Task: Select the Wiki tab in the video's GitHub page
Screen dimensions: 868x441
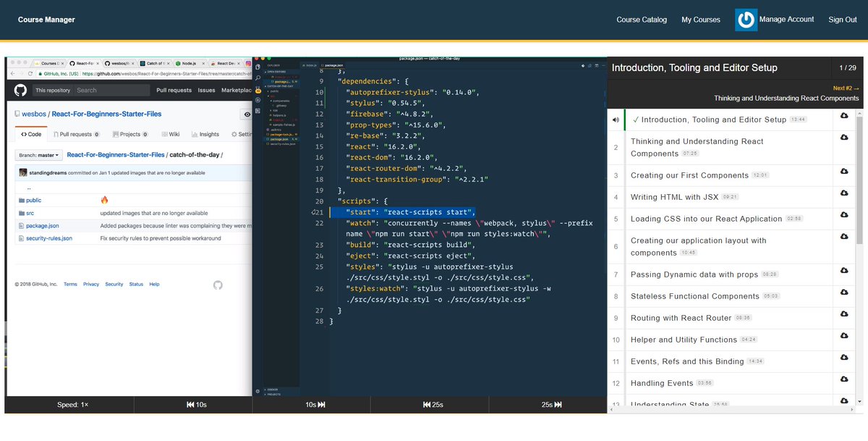Action: coord(169,134)
